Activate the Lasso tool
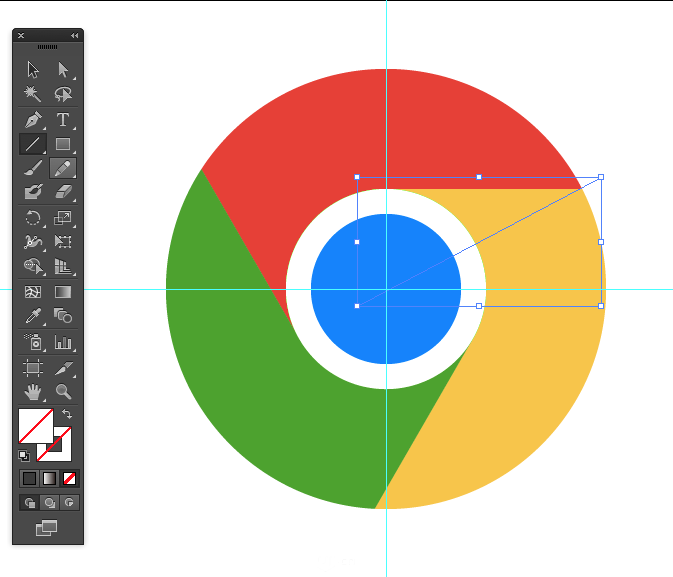673x577 pixels. pyautogui.click(x=63, y=94)
